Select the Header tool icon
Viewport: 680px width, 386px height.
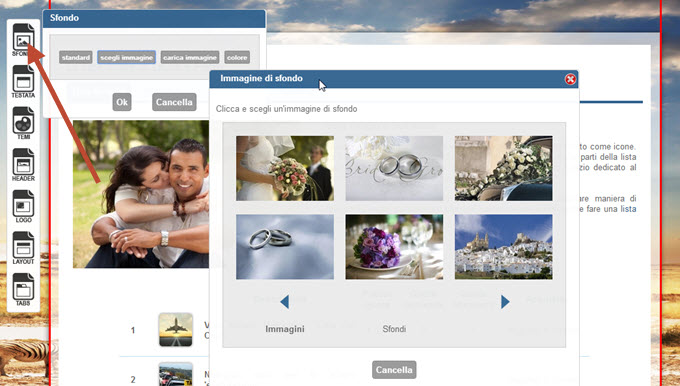[x=23, y=165]
